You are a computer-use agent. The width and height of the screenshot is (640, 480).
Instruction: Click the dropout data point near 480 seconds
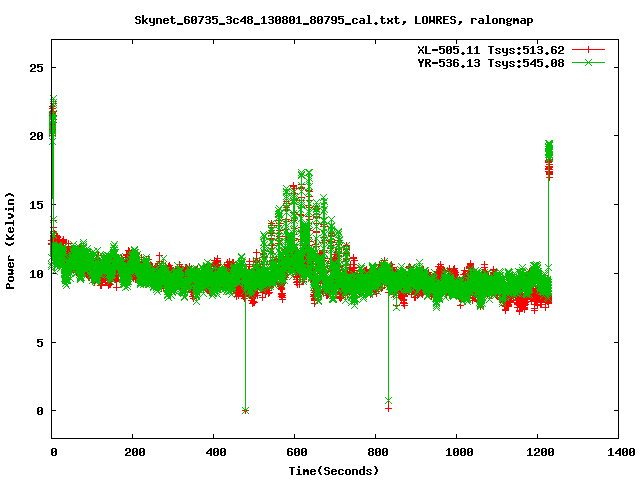[x=245, y=411]
